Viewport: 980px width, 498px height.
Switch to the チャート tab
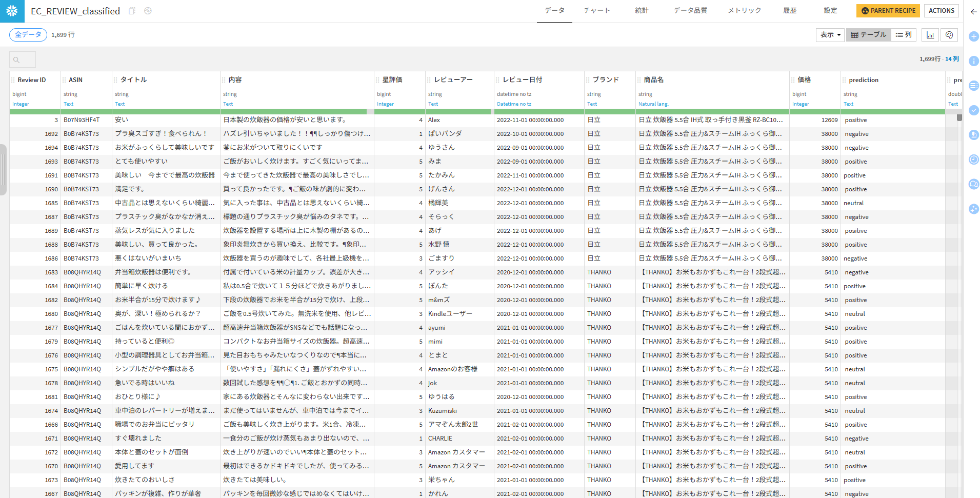point(597,11)
